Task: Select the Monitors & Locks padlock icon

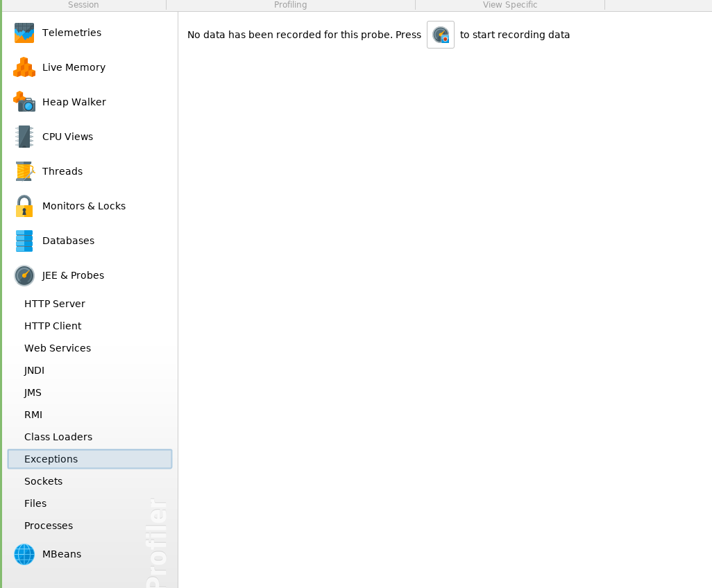Action: pos(24,206)
